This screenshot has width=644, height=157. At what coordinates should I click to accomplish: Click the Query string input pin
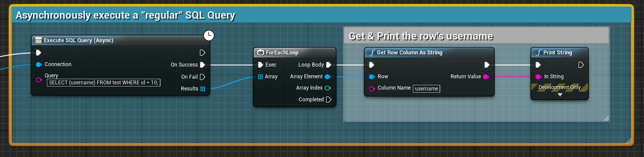(x=39, y=80)
